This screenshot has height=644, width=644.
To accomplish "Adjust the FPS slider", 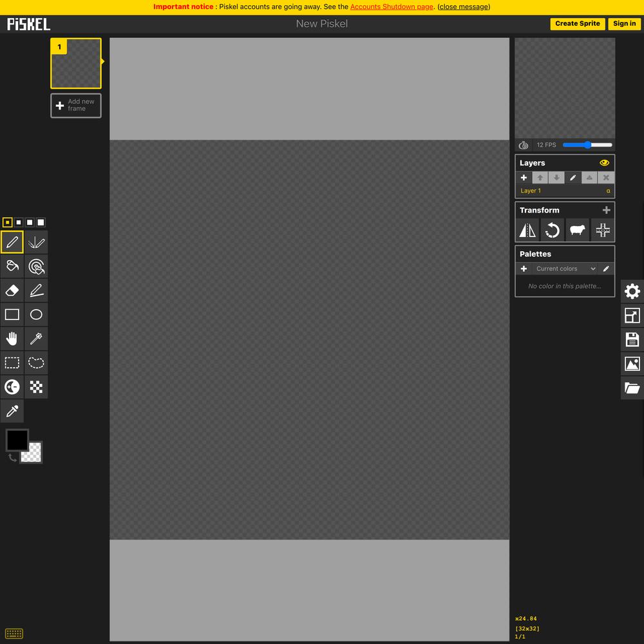I will [x=587, y=144].
